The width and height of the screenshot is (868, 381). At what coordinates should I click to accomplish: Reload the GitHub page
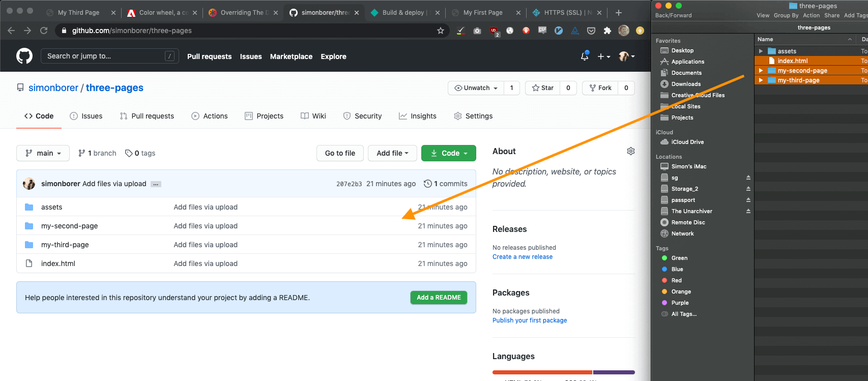(44, 31)
